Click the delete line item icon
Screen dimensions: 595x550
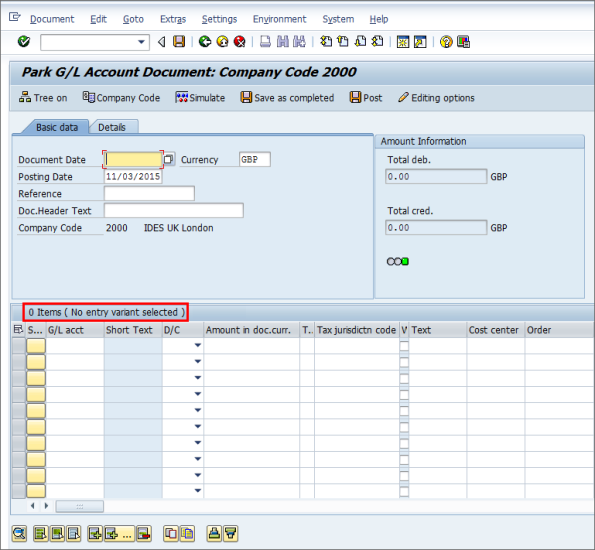[144, 534]
